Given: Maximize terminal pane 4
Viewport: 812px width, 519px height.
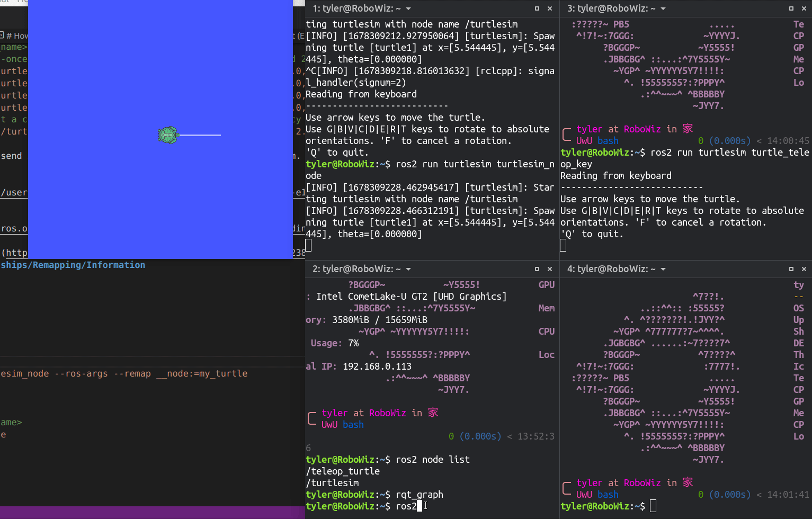Looking at the screenshot, I should (x=791, y=269).
